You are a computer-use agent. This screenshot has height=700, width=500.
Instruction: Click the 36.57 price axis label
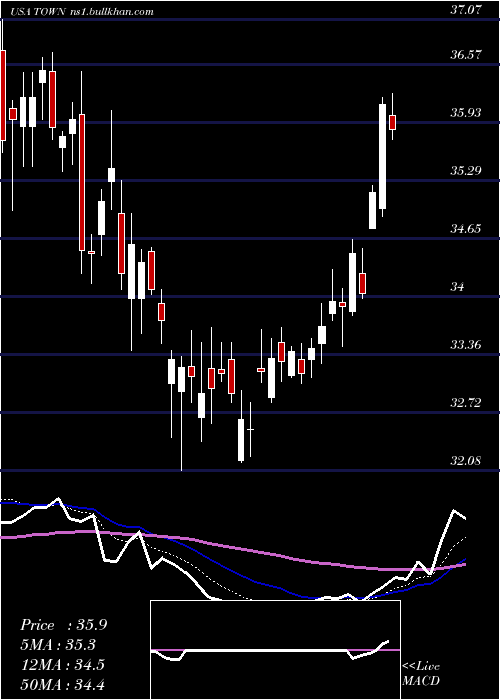pos(466,55)
